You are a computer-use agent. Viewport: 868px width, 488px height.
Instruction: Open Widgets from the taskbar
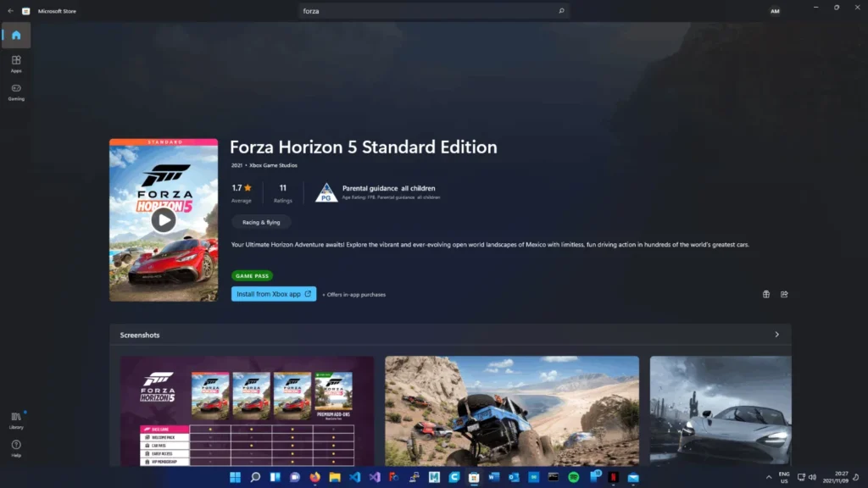(x=275, y=477)
